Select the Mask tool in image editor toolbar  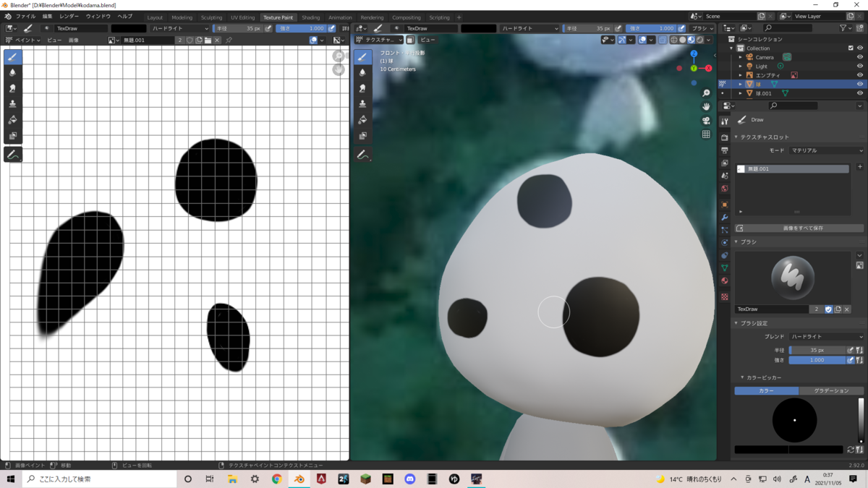[x=13, y=136]
